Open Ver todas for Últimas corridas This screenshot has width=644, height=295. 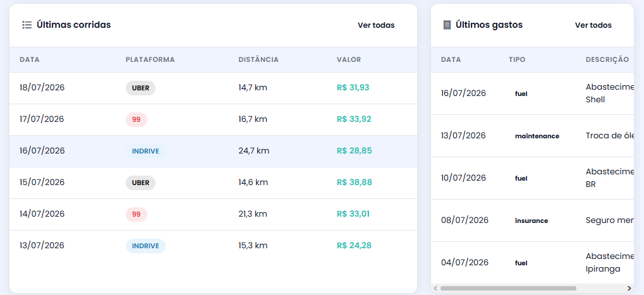point(376,25)
